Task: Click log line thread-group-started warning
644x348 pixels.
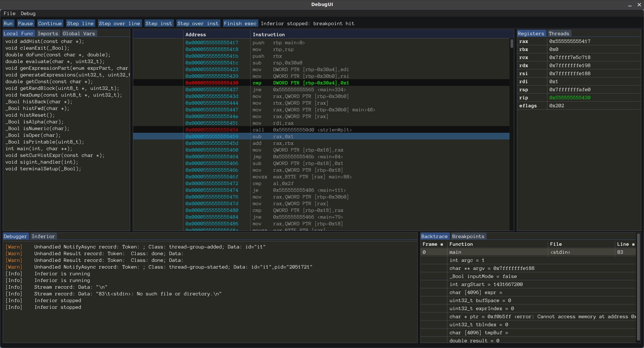Action: pos(159,267)
